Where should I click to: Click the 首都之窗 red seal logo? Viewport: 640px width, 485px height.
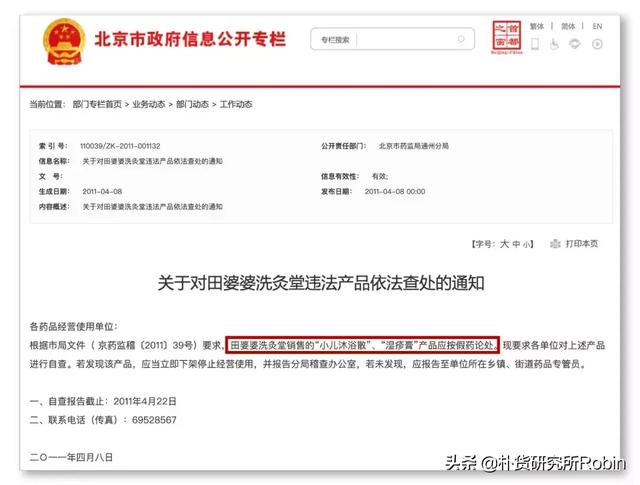tap(507, 37)
